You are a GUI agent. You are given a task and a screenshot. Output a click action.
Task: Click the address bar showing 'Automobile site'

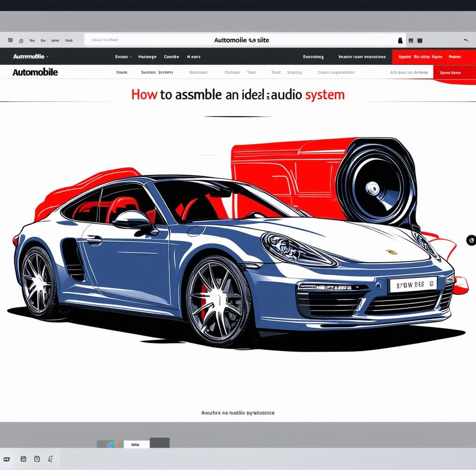241,40
